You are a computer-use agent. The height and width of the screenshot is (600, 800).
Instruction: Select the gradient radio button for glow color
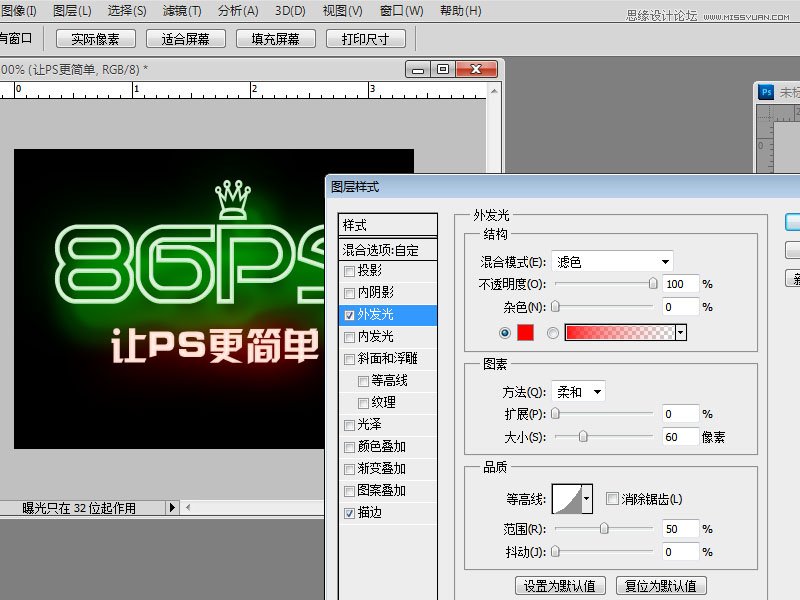coord(555,331)
